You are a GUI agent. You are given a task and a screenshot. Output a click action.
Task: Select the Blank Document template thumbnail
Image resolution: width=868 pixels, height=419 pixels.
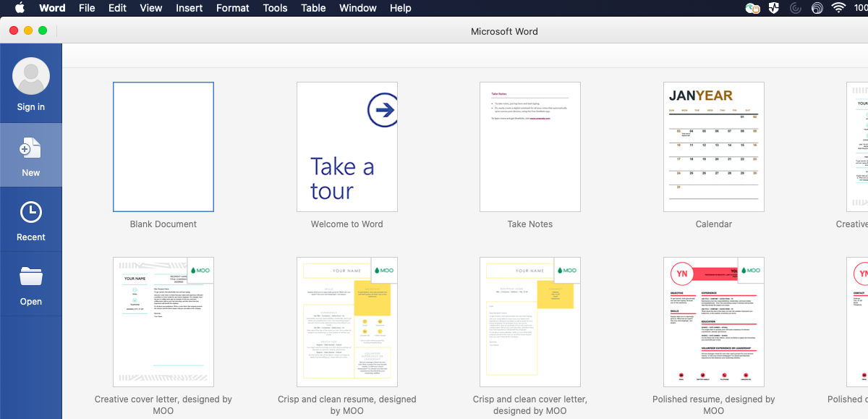[x=163, y=147]
